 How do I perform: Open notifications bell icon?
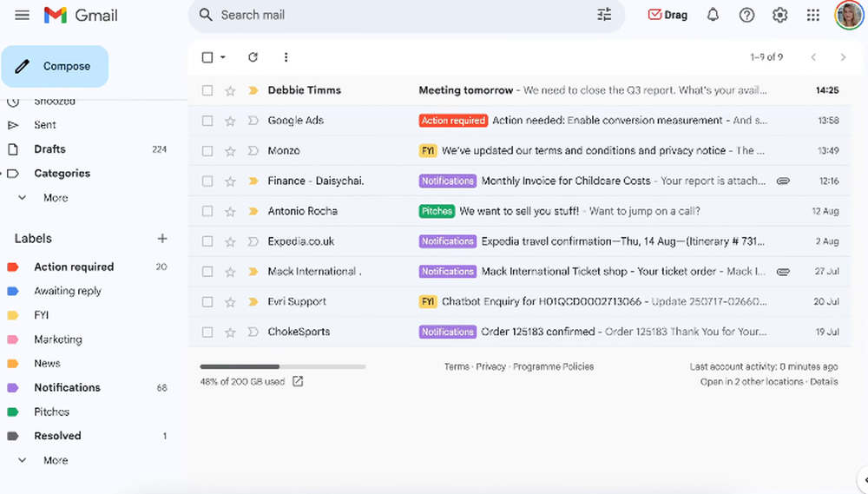click(713, 15)
